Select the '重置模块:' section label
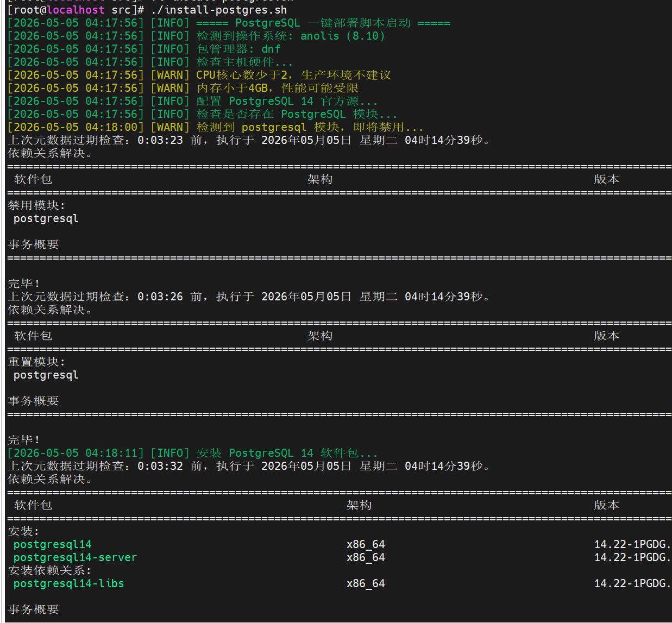The image size is (672, 623). [x=36, y=362]
